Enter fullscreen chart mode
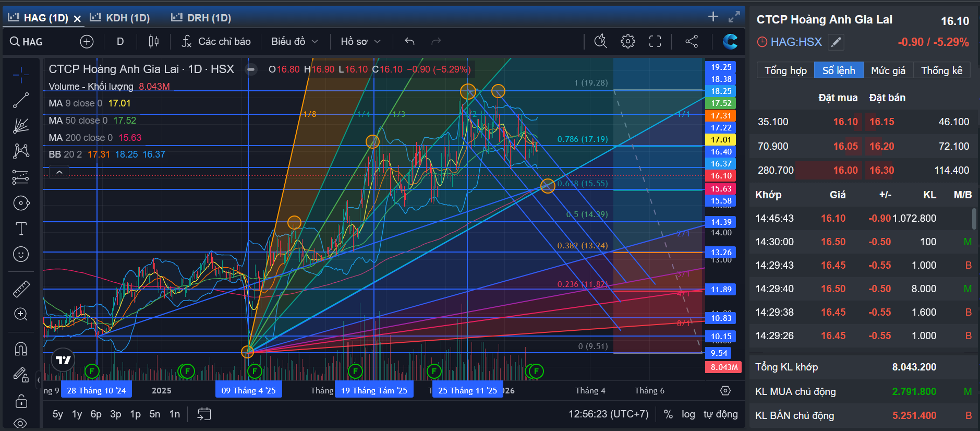 pyautogui.click(x=655, y=41)
